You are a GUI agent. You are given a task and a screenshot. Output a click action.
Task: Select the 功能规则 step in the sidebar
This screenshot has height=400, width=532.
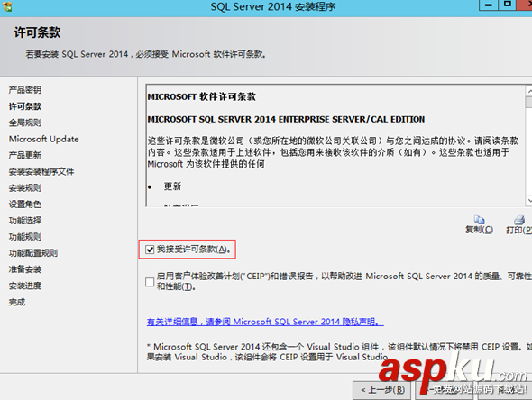[x=24, y=237]
